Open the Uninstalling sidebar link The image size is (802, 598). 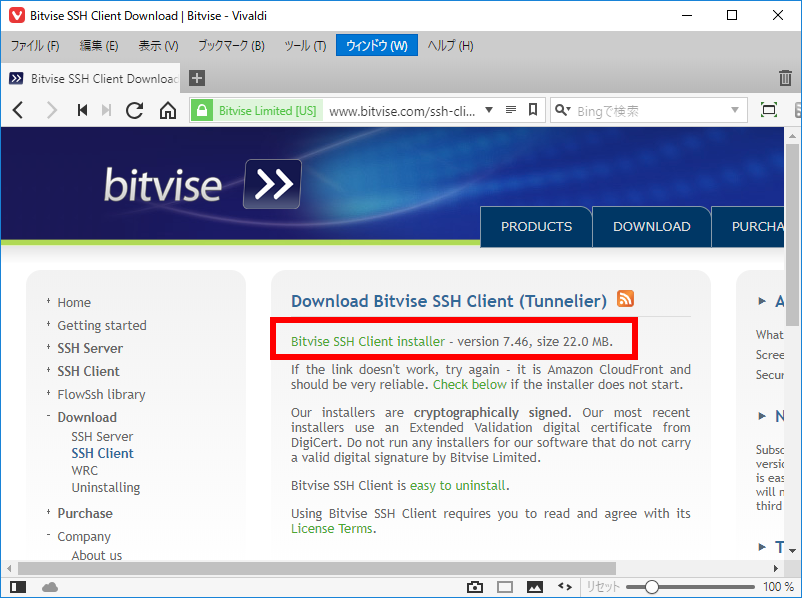[x=105, y=488]
